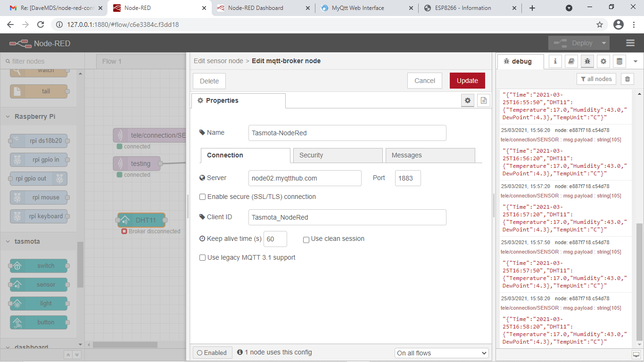Click the Server address input field
The width and height of the screenshot is (644, 362).
pyautogui.click(x=305, y=178)
